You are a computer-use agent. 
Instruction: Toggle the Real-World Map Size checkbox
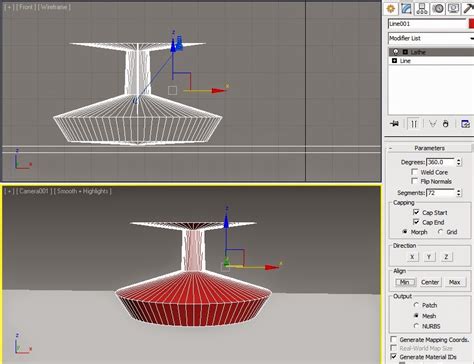click(x=394, y=348)
